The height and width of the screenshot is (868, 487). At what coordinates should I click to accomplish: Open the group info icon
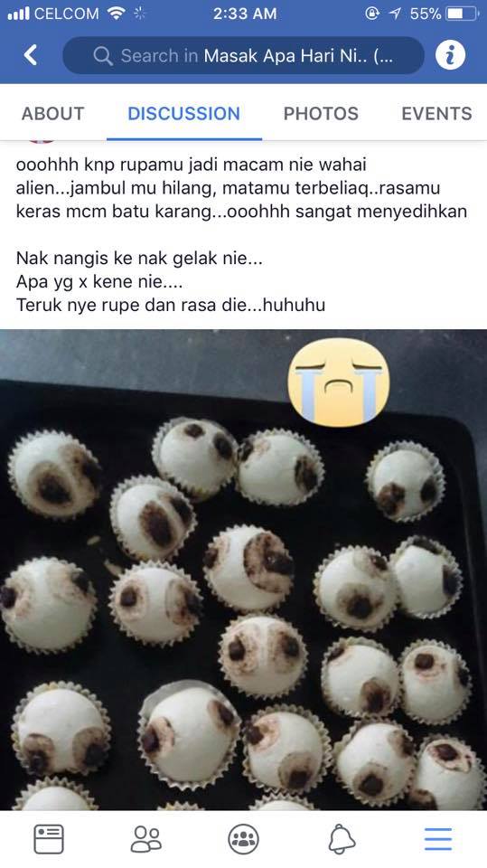tap(450, 55)
